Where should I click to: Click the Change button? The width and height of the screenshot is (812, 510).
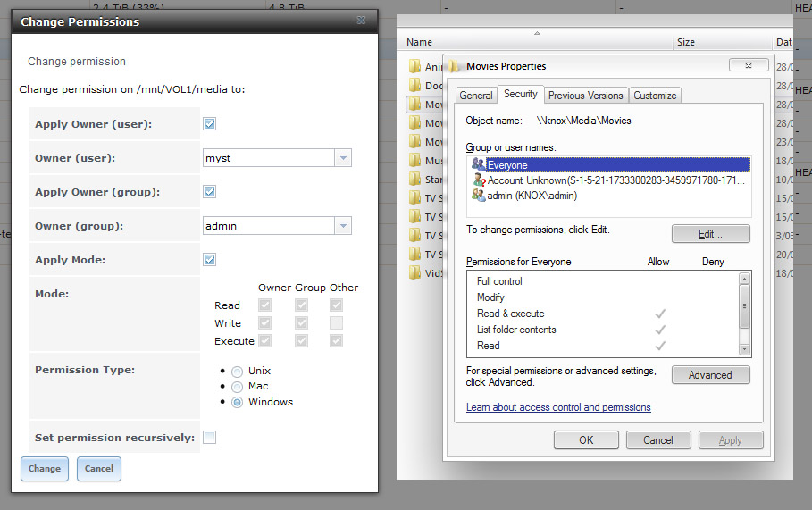(x=45, y=469)
